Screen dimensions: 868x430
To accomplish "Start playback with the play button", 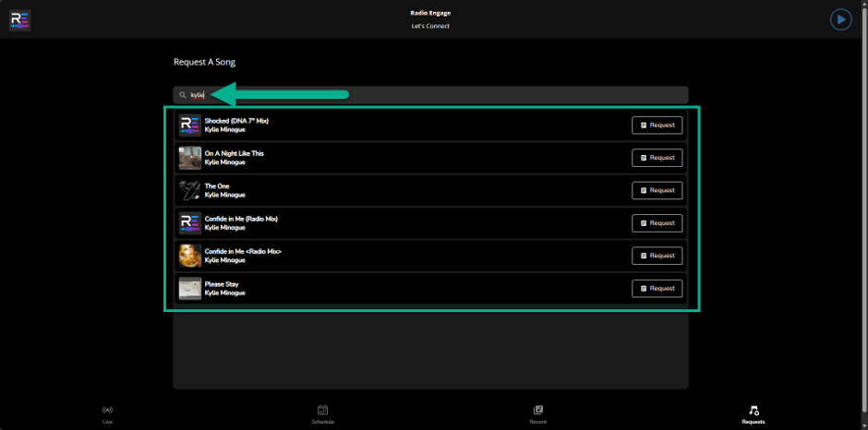I will pyautogui.click(x=841, y=19).
